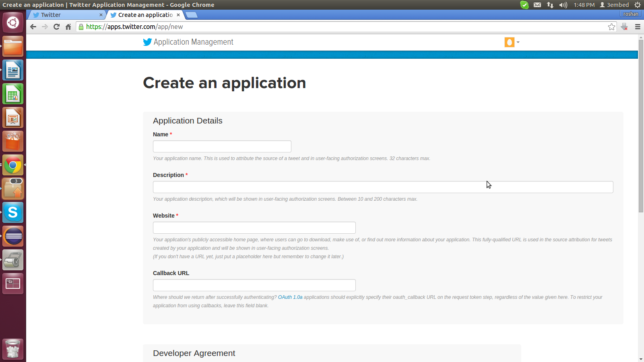Click the green checkmark tray indicator
Image resolution: width=644 pixels, height=362 pixels.
click(x=524, y=5)
